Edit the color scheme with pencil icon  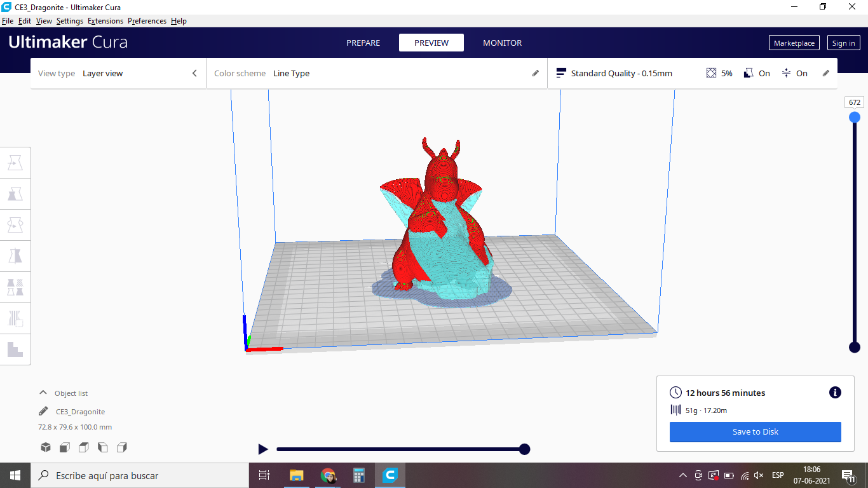click(536, 73)
